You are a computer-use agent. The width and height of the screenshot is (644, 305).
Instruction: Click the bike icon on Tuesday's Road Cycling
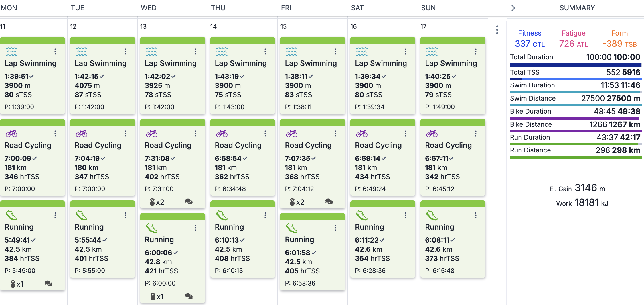pos(82,134)
